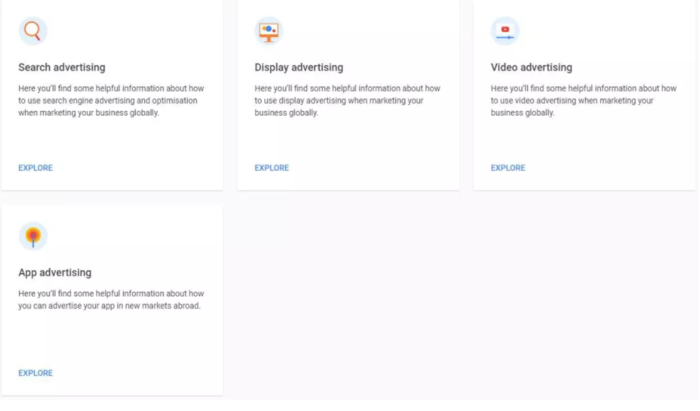
Task: Open the App advertising heading
Action: [x=55, y=273]
